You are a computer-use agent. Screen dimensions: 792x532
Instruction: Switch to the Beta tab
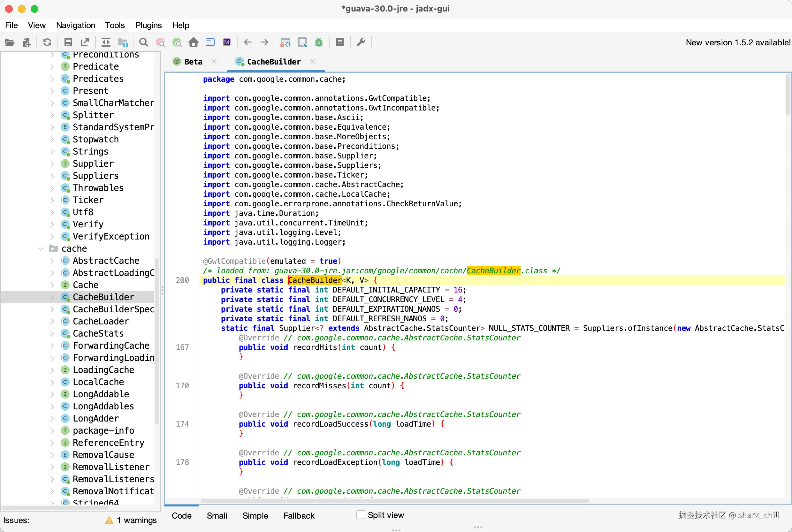click(x=193, y=62)
